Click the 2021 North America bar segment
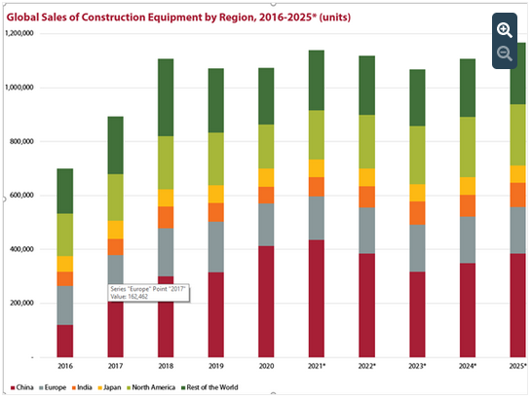 click(317, 134)
